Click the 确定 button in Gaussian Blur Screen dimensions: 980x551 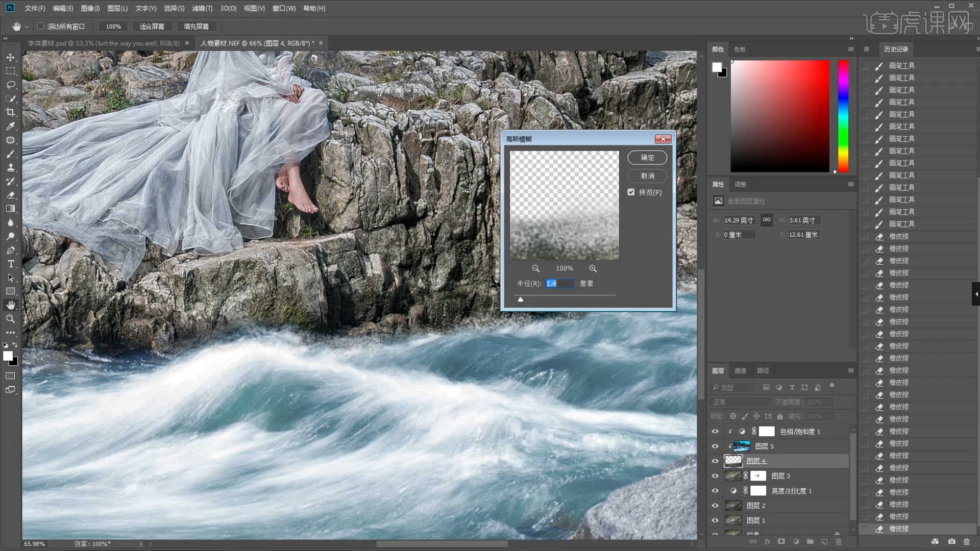(x=647, y=158)
